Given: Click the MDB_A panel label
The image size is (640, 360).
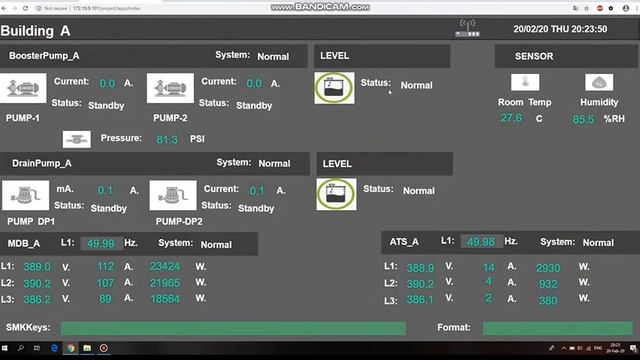Looking at the screenshot, I should tap(24, 244).
